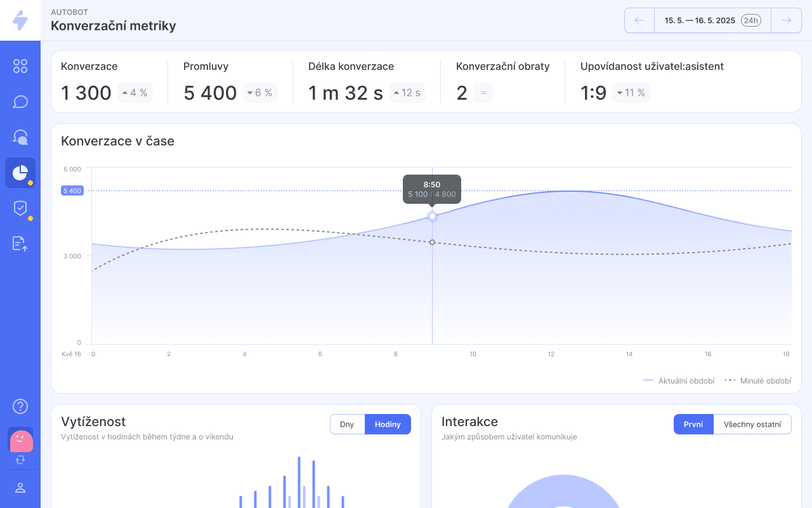Image resolution: width=812 pixels, height=508 pixels.
Task: Go to previous date range with left arrow
Action: pos(639,20)
